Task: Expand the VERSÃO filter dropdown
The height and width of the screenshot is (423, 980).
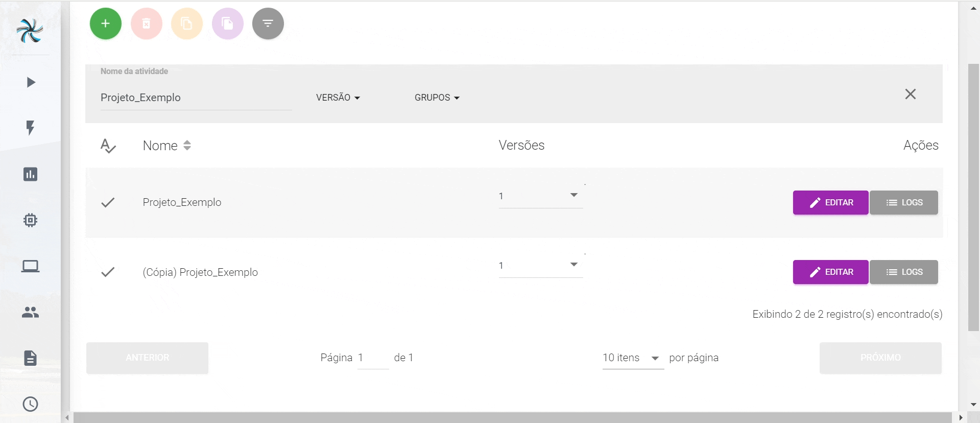Action: [x=338, y=98]
